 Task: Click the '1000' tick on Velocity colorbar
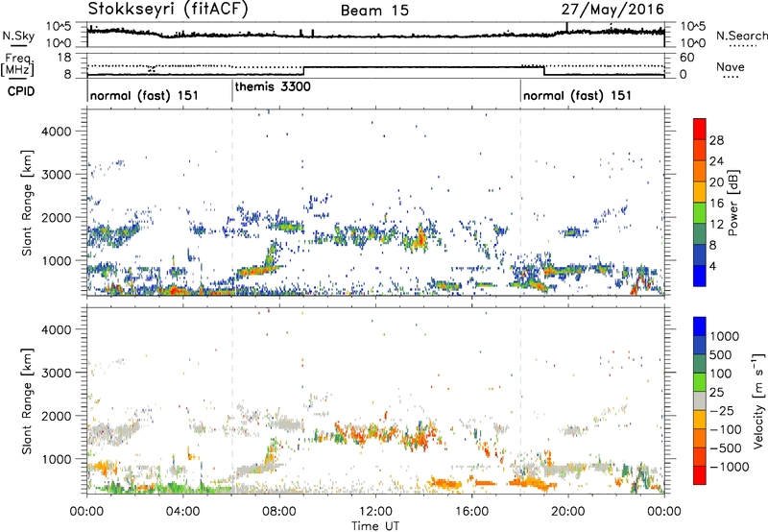725,336
